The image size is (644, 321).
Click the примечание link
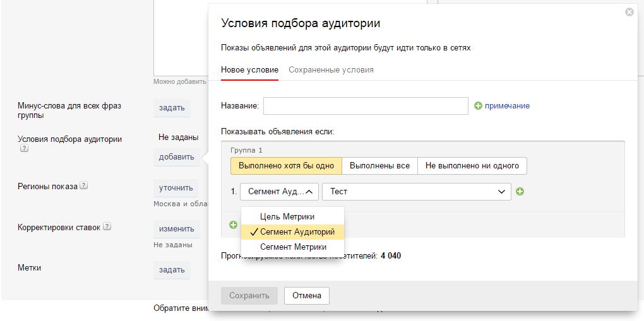[507, 106]
